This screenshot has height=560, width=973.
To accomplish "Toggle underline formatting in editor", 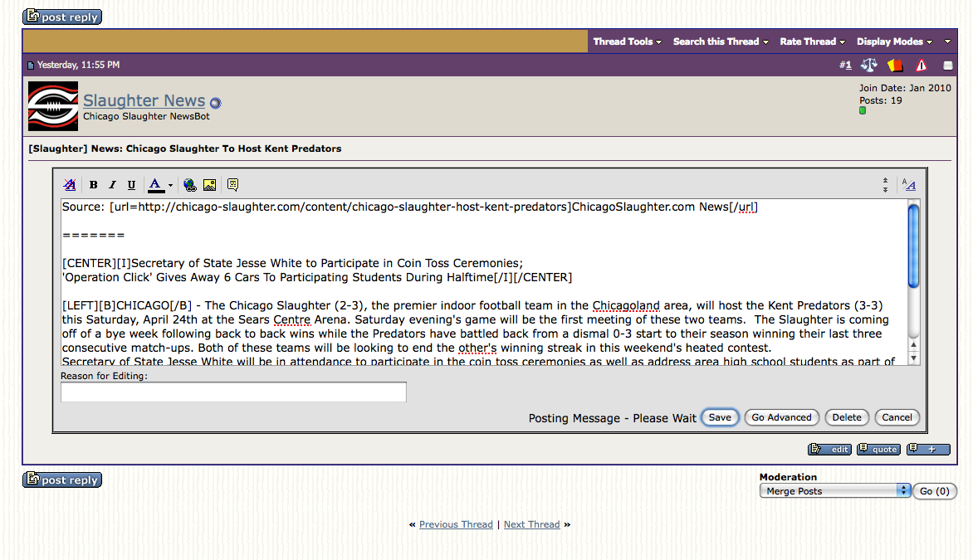I will point(131,185).
